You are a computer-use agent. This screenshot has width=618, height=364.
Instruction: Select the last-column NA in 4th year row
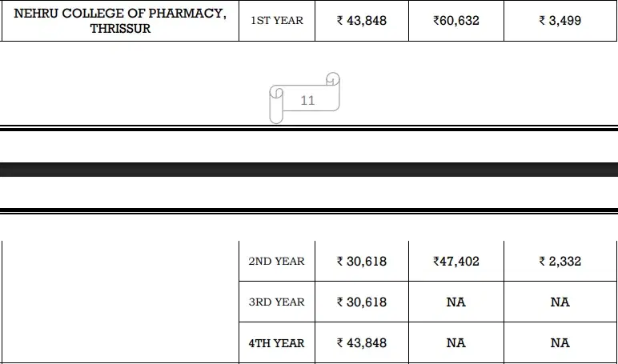tap(560, 343)
